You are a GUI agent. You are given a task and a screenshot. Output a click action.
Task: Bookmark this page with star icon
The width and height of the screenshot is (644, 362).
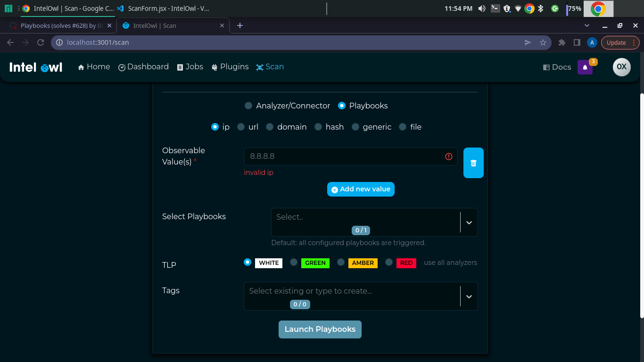[x=543, y=42]
